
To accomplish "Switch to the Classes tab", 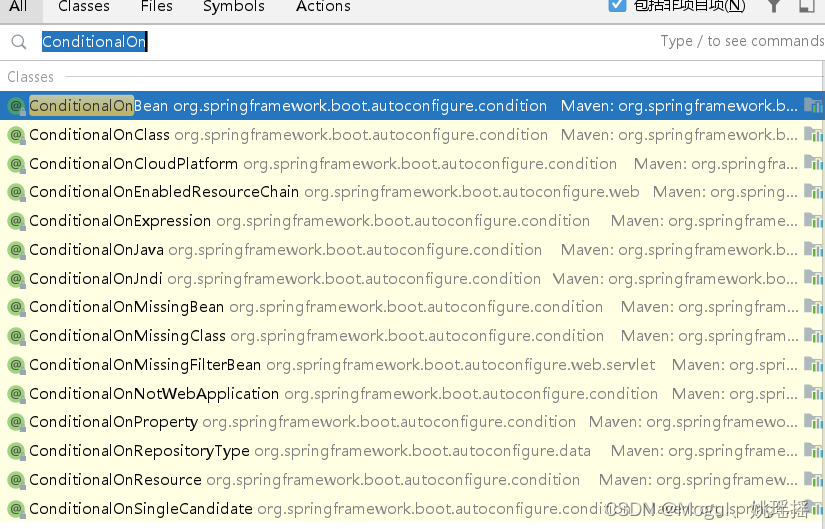I will 84,6.
